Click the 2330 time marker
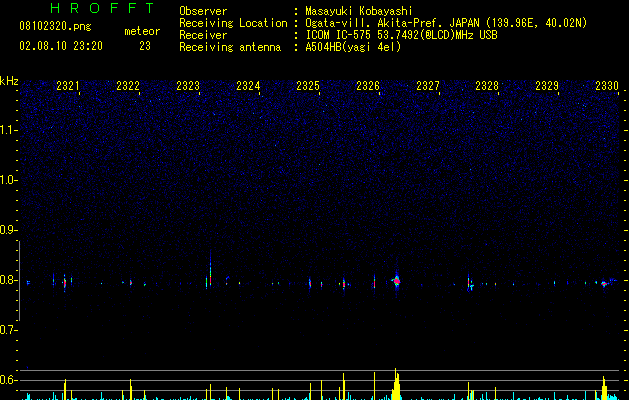This screenshot has height=400, width=629. [607, 86]
